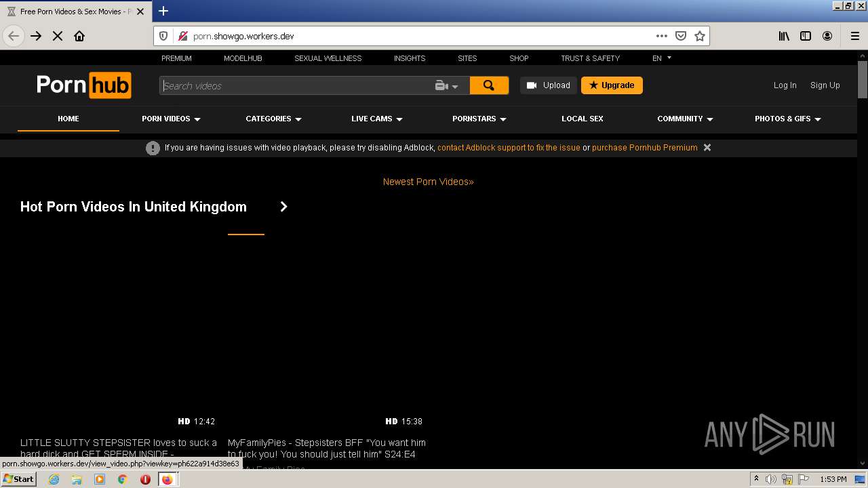Viewport: 868px width, 488px height.
Task: Show sidebars icon in toolbar
Action: click(806, 36)
